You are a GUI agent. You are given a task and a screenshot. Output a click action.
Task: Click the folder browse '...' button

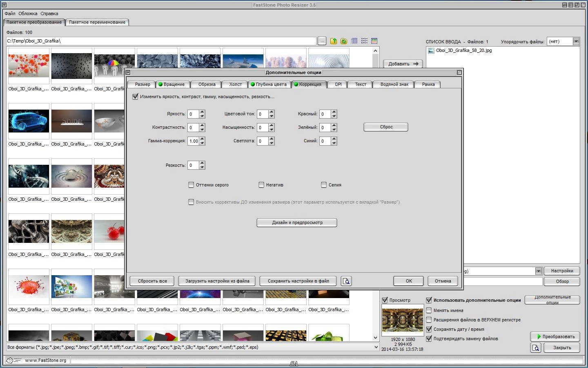(322, 41)
